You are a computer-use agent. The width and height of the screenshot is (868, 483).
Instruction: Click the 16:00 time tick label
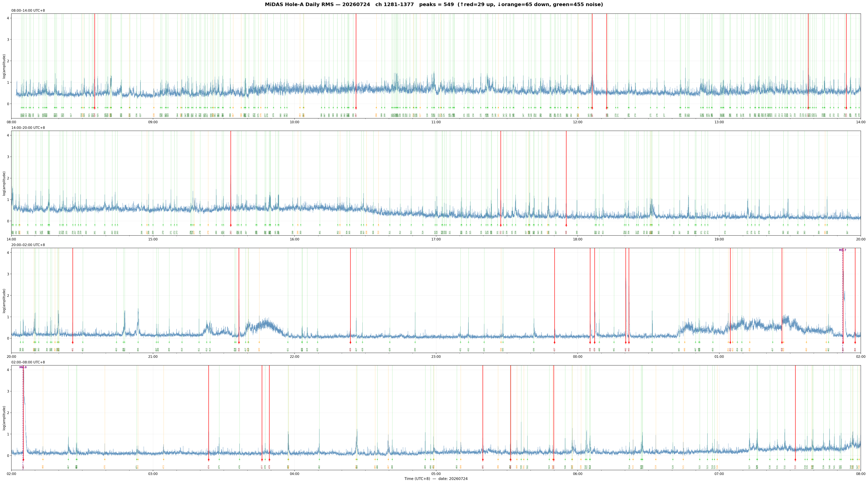[x=295, y=239]
